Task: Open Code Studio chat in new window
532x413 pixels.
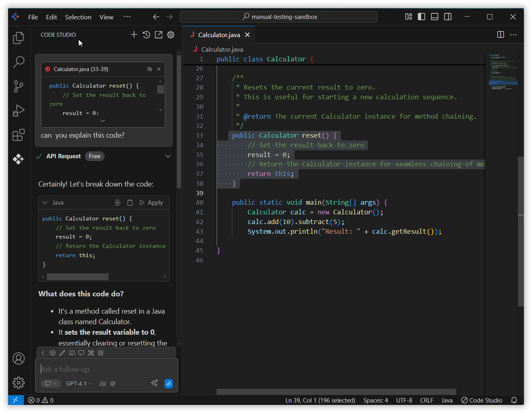Action: pyautogui.click(x=158, y=35)
